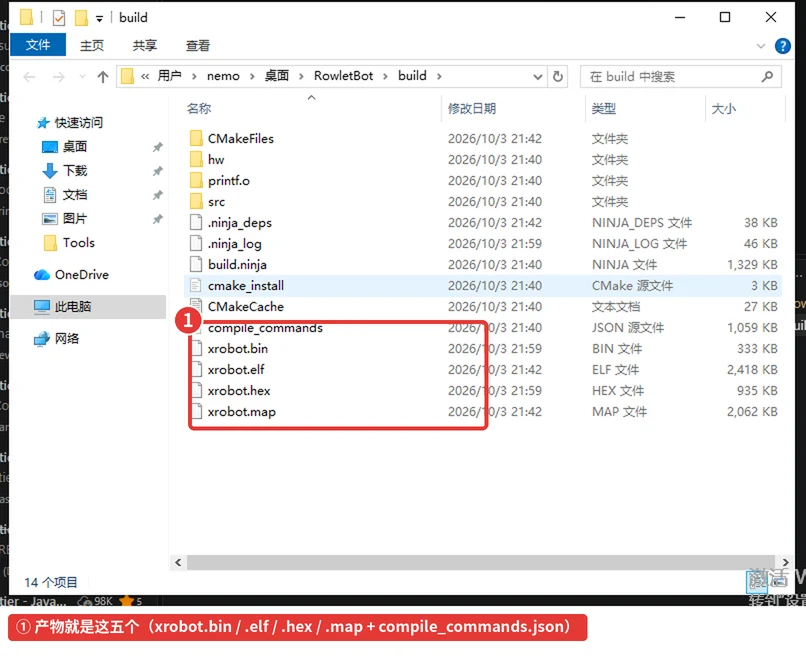Screen dimensions: 806x658
Task: Click the 2,418 KB size cell
Action: click(x=752, y=369)
